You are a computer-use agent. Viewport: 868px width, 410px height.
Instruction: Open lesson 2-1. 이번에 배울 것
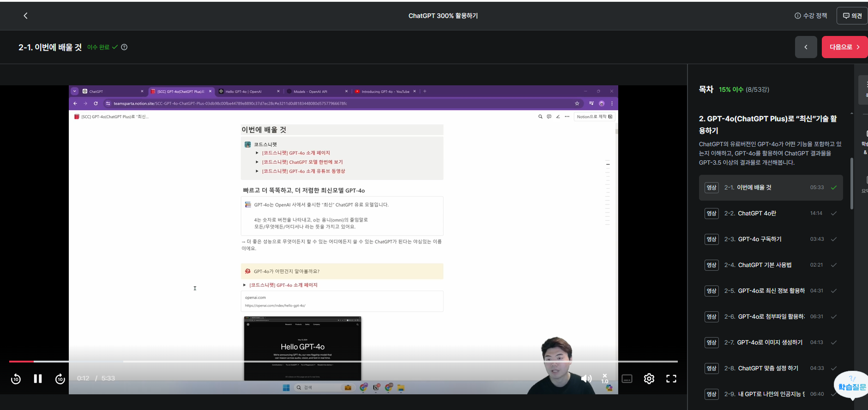click(x=771, y=188)
